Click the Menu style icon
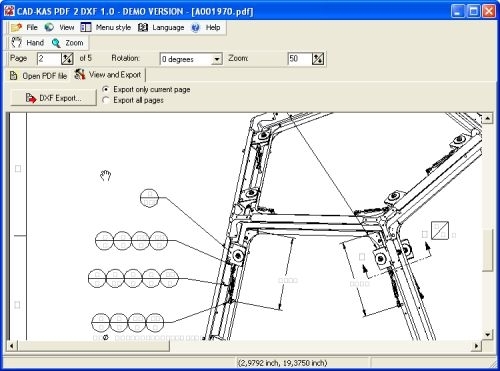 (x=86, y=27)
